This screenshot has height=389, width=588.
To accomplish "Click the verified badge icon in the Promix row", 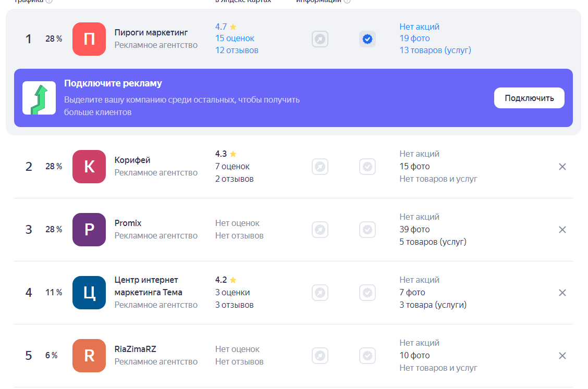I will [367, 229].
